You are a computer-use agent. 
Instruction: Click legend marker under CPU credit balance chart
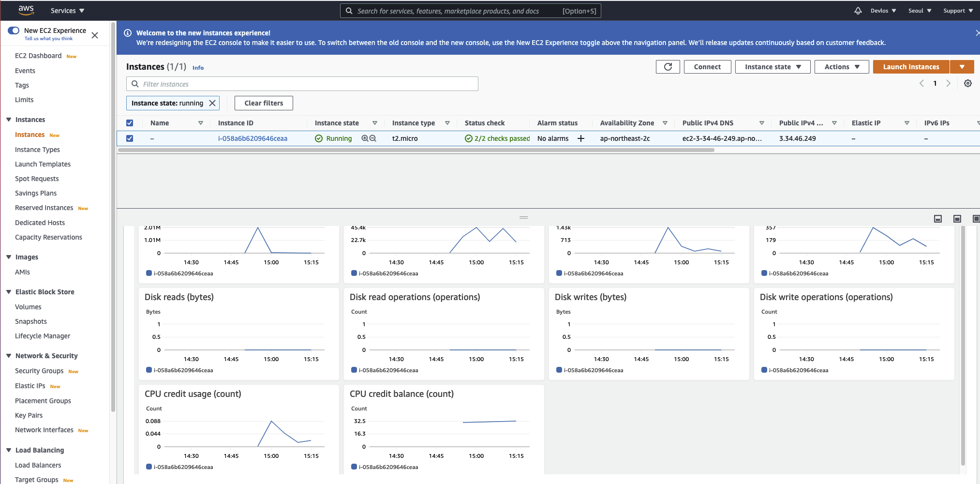point(354,467)
